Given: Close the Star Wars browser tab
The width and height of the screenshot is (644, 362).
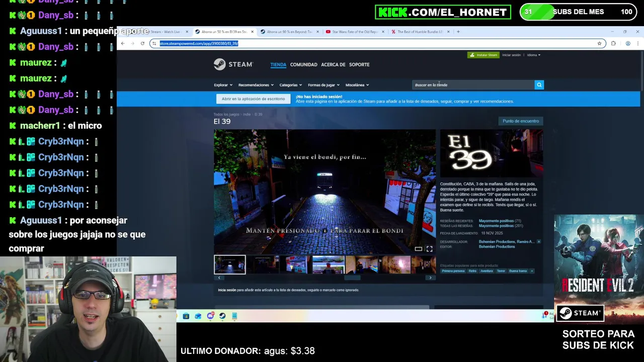Looking at the screenshot, I should pos(383,32).
